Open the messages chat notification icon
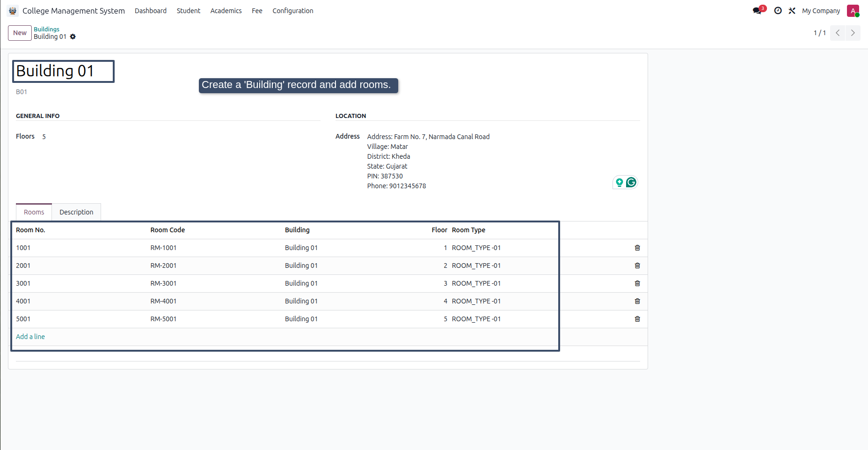Screen dimensions: 868x450 [759, 10]
